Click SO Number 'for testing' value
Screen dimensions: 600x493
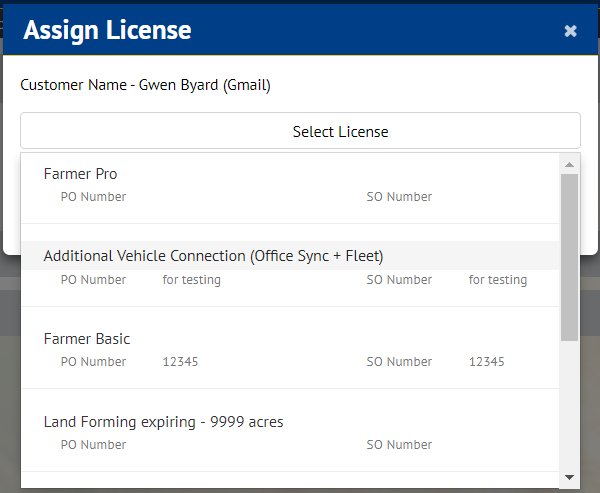[498, 280]
